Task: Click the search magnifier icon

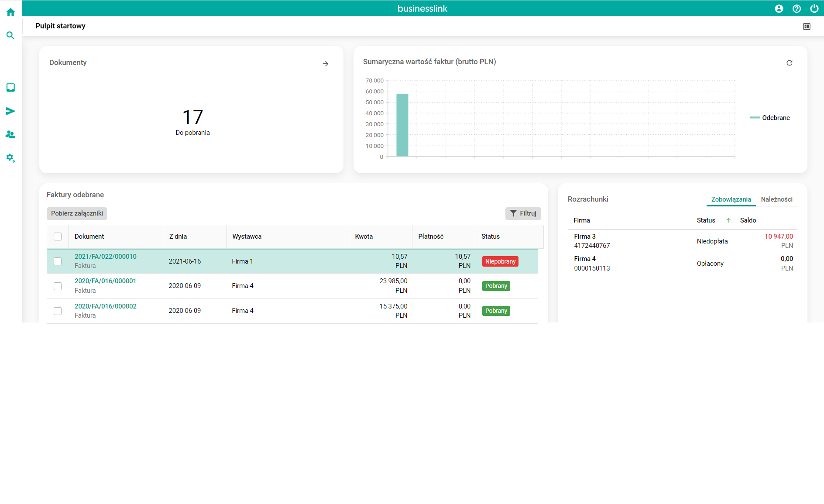Action: coord(10,35)
